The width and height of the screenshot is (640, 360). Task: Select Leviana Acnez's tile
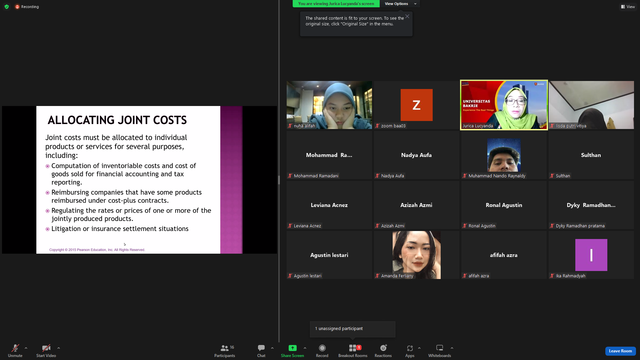pos(329,205)
